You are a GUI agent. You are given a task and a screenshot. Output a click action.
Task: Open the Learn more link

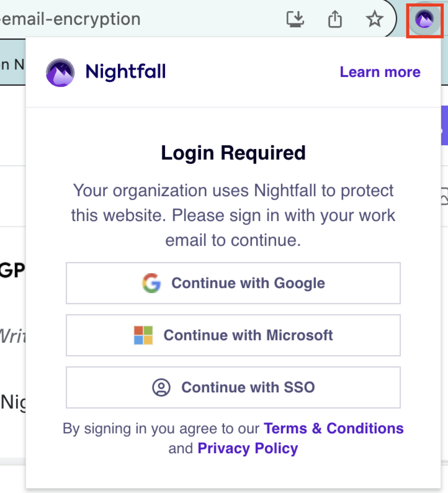click(380, 72)
